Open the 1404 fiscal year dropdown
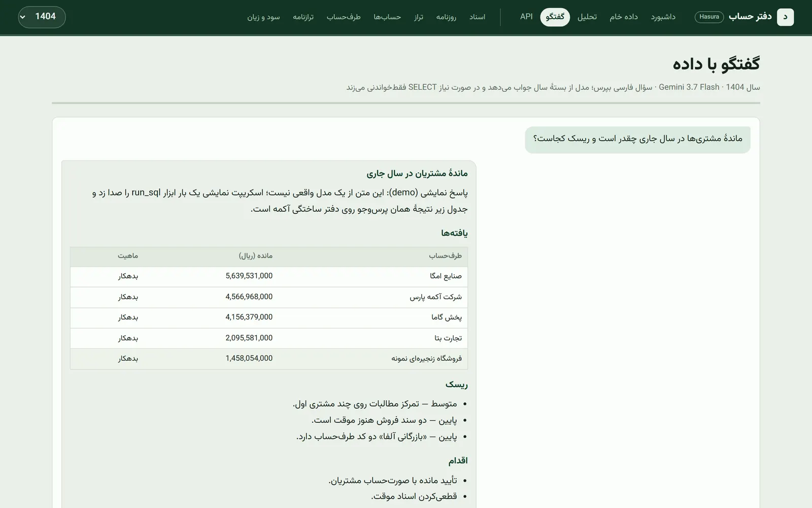 pyautogui.click(x=42, y=17)
